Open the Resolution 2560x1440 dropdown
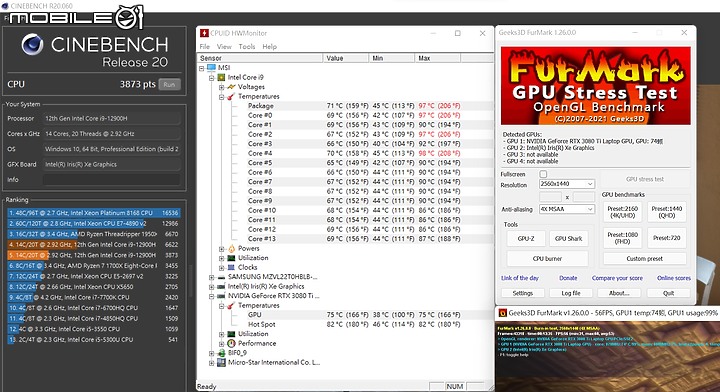 [x=567, y=184]
